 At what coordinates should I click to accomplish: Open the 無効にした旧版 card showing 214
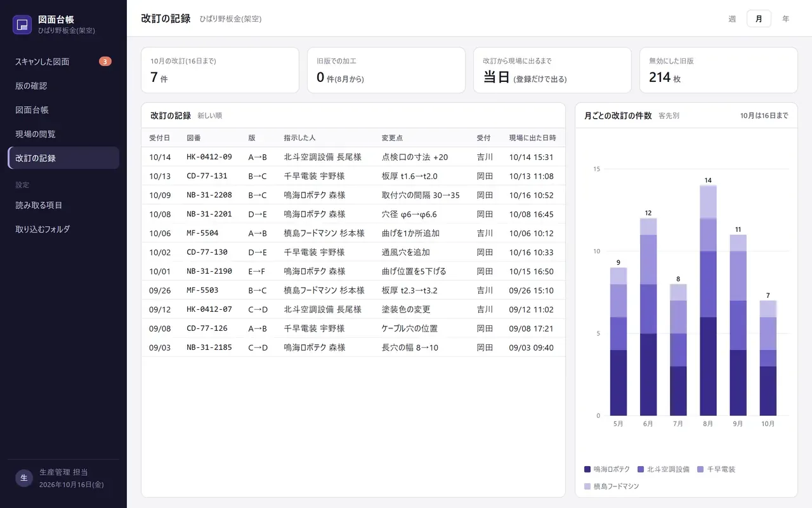point(719,70)
